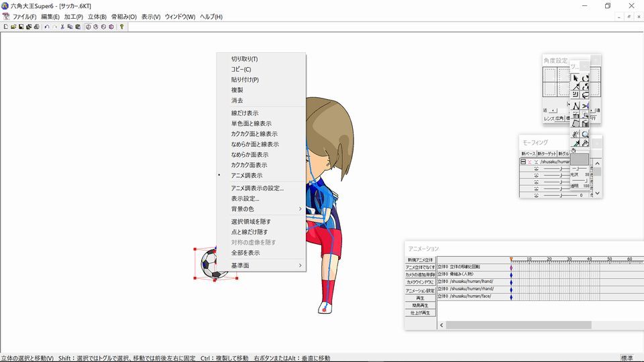Switch to なめらか面表示 display mode

click(261, 154)
